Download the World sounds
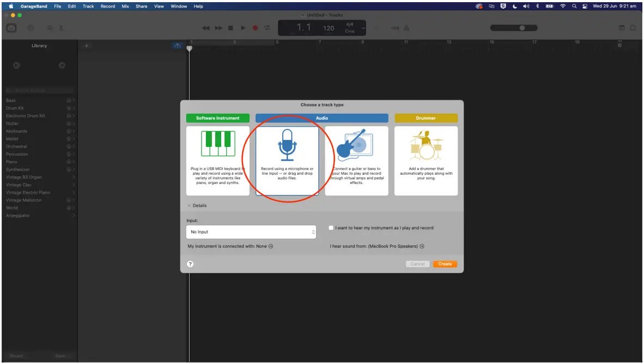The image size is (644, 363). click(x=69, y=208)
